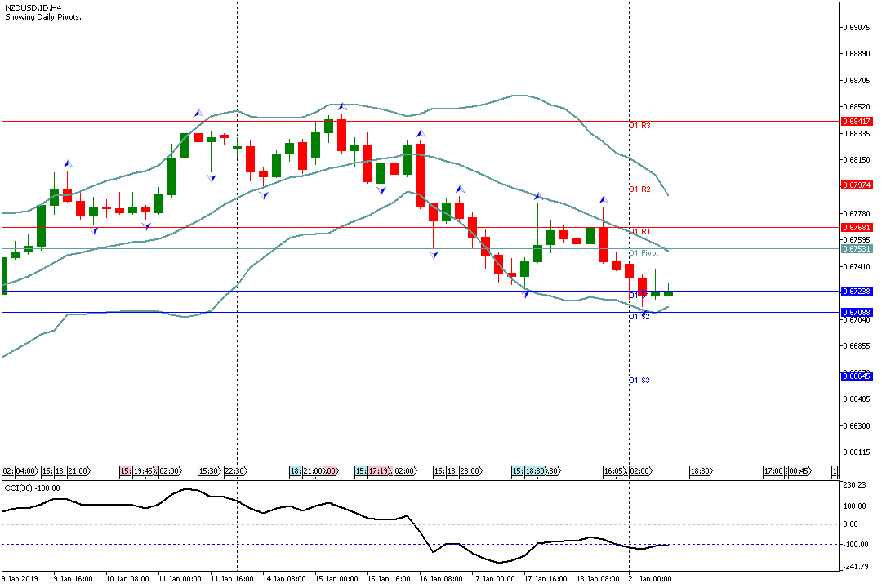Select the 17:00 event marker on the timeline
The width and height of the screenshot is (882, 588).
click(774, 471)
